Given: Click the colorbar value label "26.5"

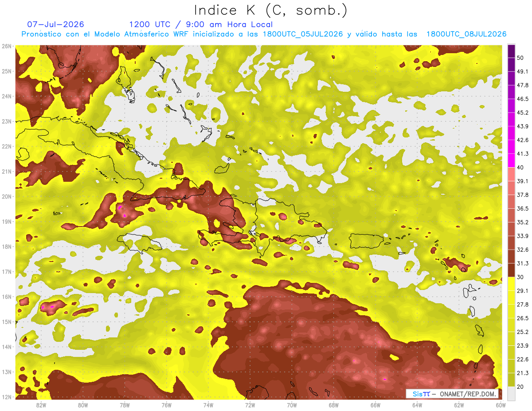Looking at the screenshot, I should coord(523,318).
